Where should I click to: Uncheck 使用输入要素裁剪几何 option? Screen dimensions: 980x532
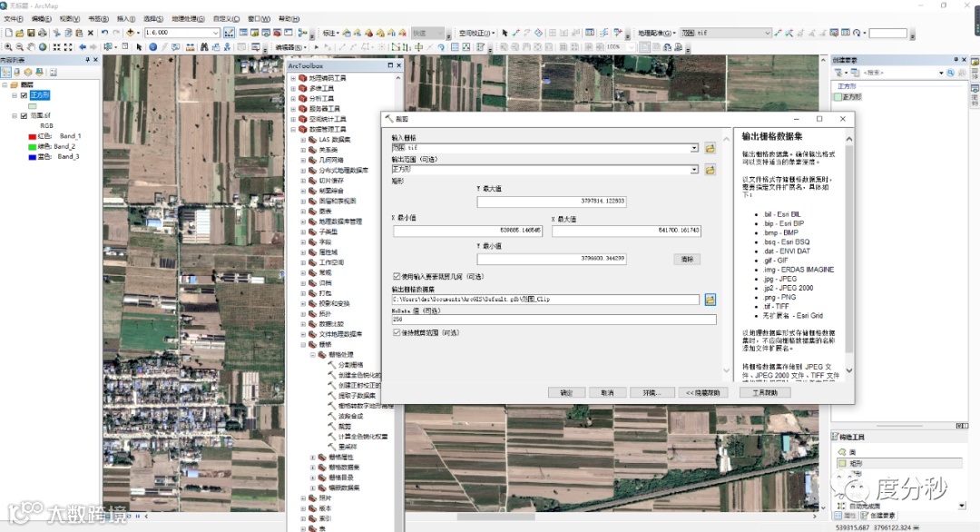[x=397, y=276]
